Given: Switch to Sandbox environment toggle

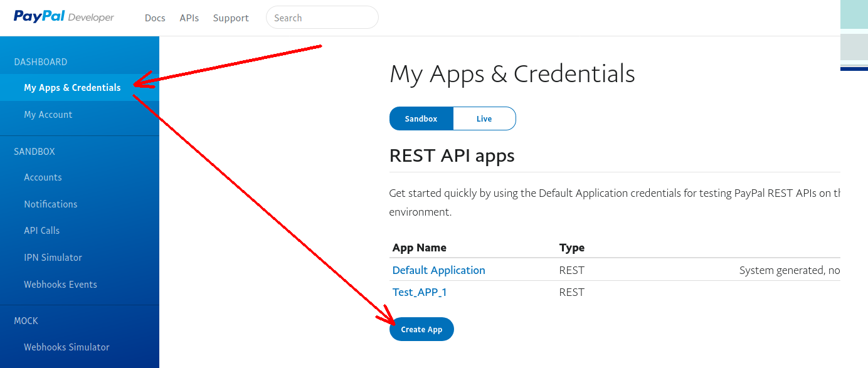Looking at the screenshot, I should click(421, 118).
